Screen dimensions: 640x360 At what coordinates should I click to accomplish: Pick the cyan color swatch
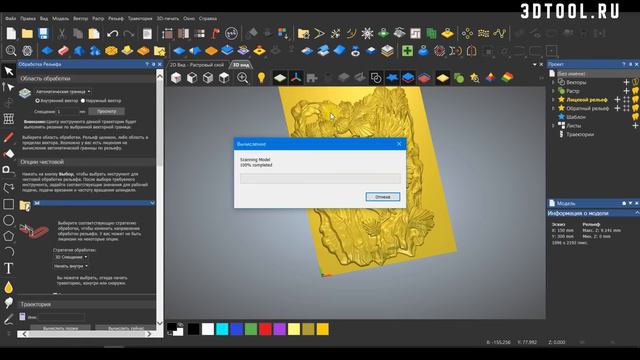pos(222,329)
